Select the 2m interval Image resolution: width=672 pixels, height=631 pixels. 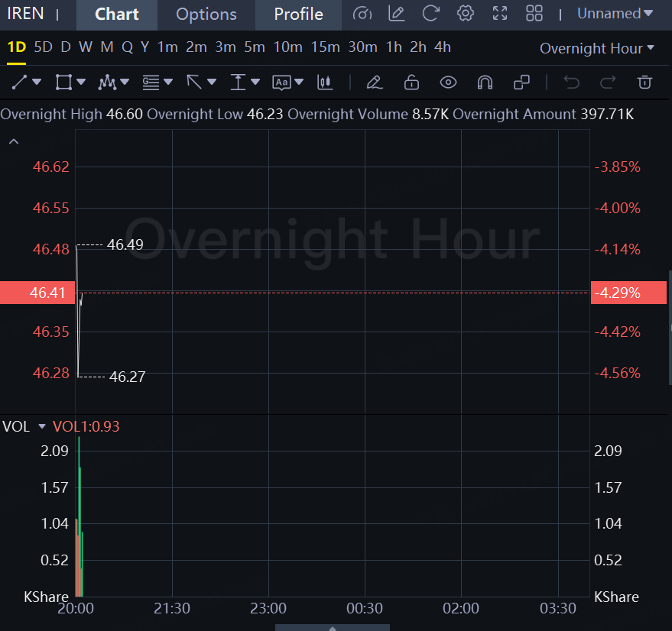196,47
